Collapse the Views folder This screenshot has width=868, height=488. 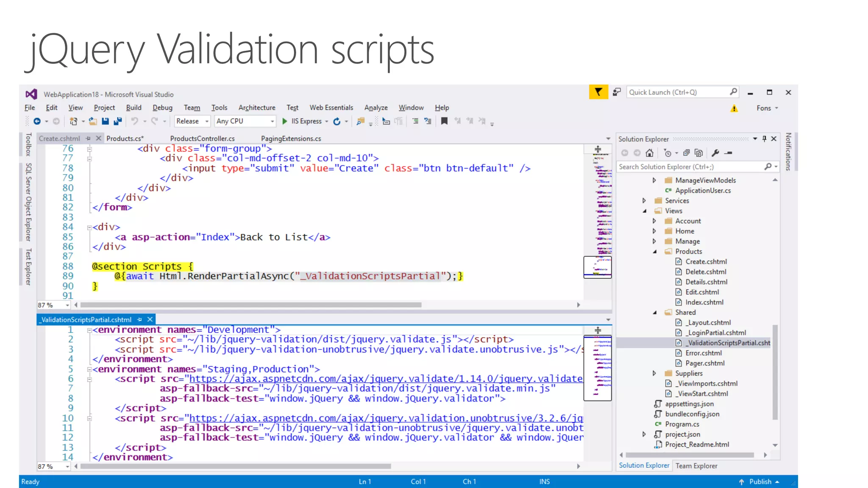click(644, 211)
